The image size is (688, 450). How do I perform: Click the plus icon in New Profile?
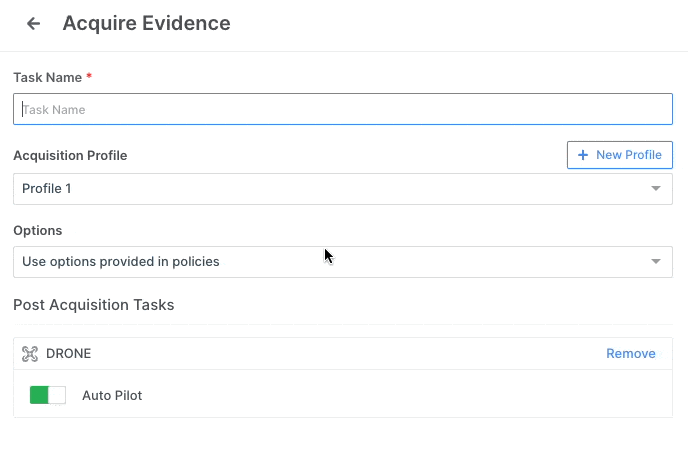point(583,155)
